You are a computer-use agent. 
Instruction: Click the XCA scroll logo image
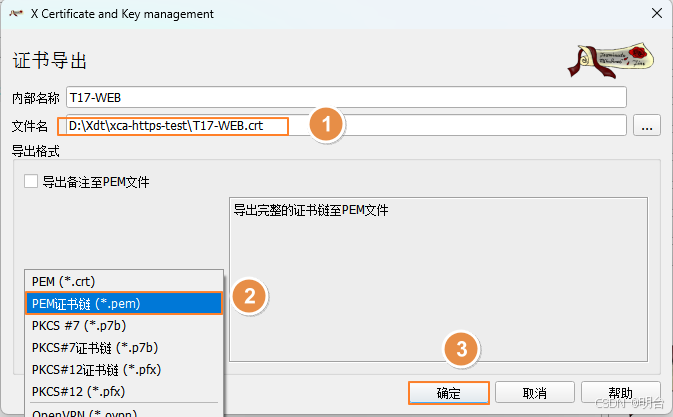610,60
